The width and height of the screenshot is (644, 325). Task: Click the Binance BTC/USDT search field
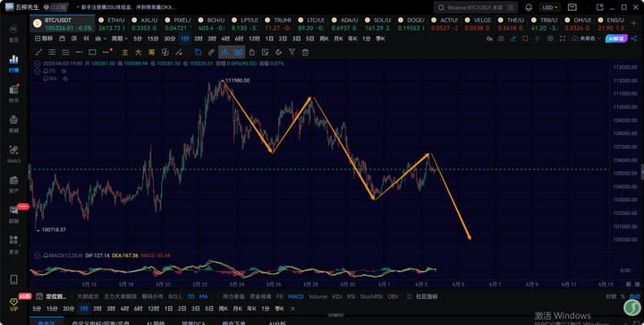point(476,7)
